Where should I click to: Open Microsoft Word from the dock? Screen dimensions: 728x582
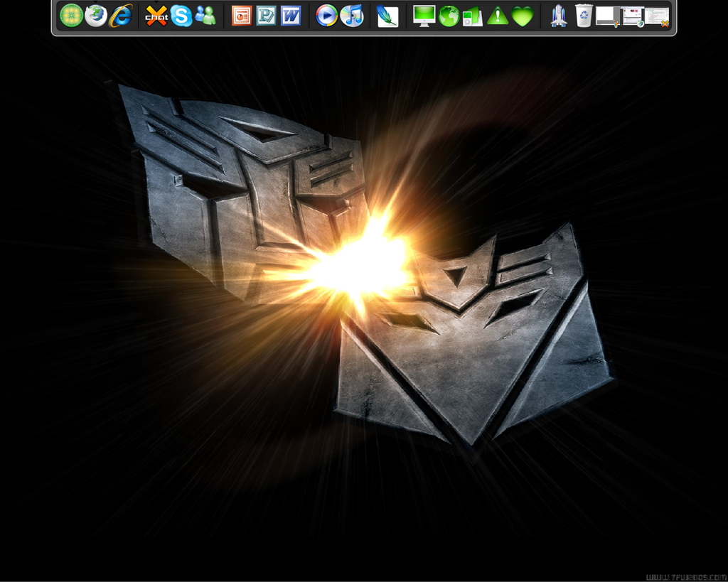(291, 16)
